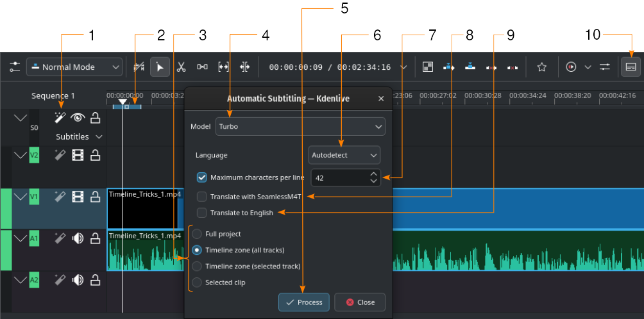This screenshot has width=644, height=319.
Task: Select the Ripple tool
Action: point(245,67)
